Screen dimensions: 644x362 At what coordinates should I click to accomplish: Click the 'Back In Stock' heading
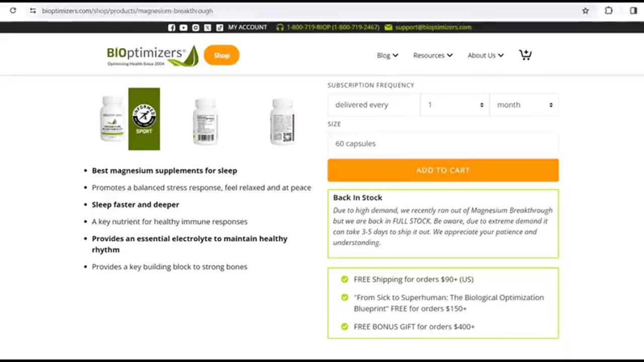pyautogui.click(x=358, y=198)
